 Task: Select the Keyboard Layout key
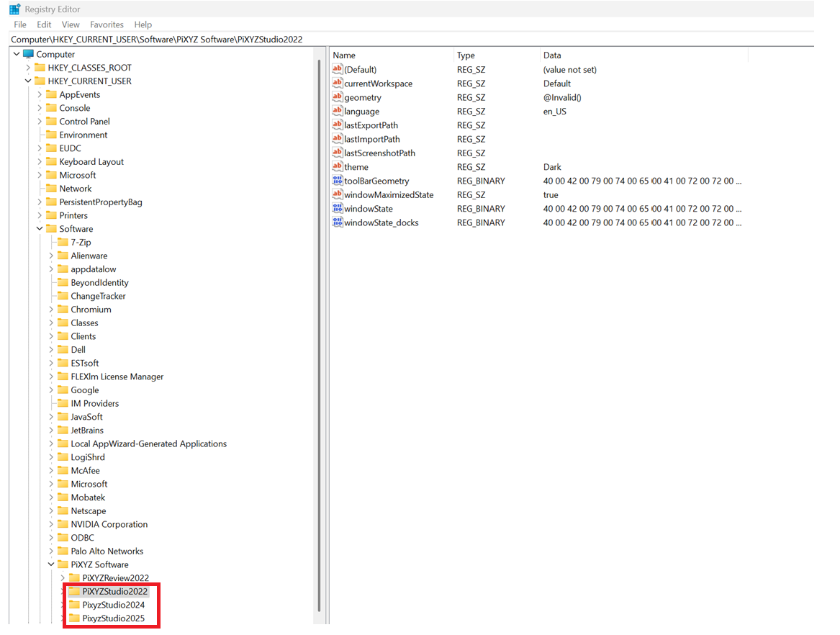coord(91,161)
